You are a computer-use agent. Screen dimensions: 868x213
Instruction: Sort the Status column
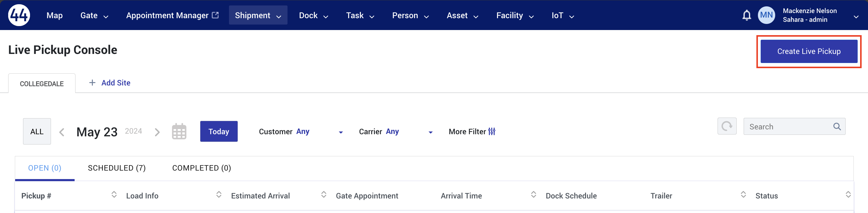point(848,195)
